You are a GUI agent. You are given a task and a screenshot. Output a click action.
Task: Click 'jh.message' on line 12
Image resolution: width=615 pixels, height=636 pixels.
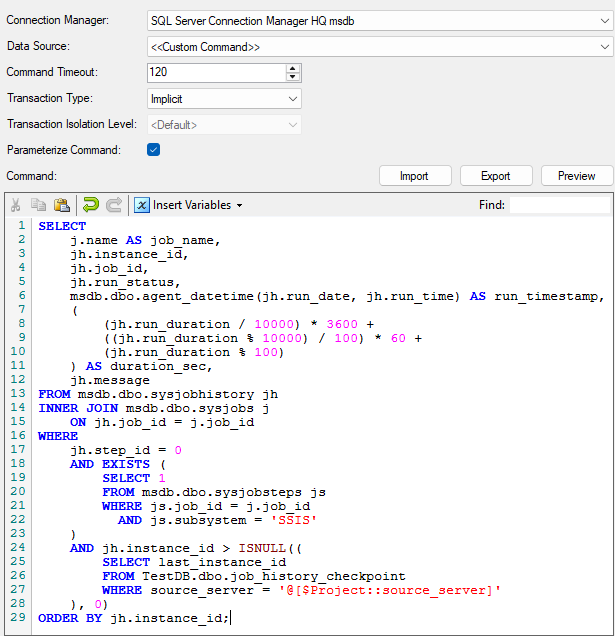110,380
